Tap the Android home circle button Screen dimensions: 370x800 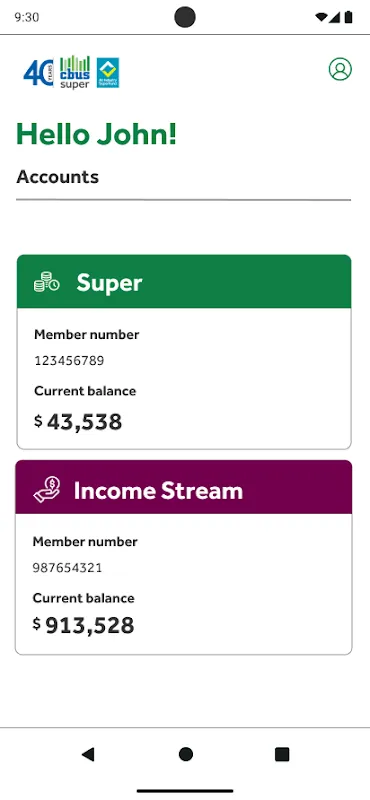click(186, 754)
